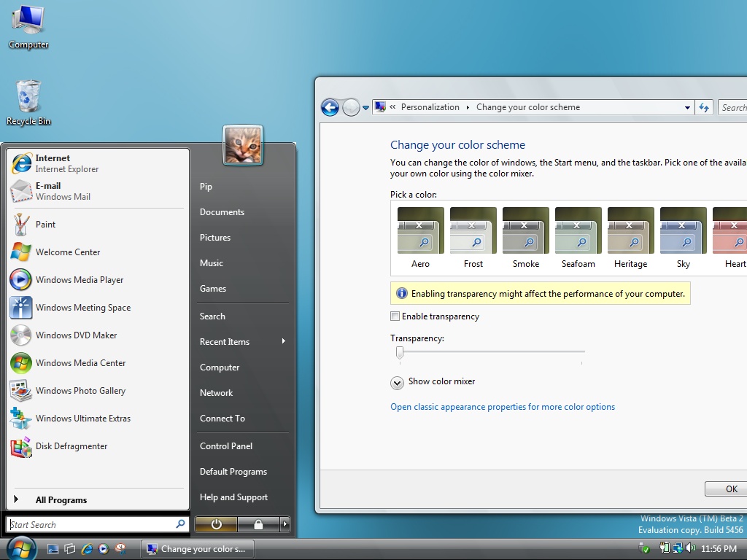This screenshot has height=560, width=747.
Task: Click the address bar overflow chevrons
Action: [x=392, y=106]
